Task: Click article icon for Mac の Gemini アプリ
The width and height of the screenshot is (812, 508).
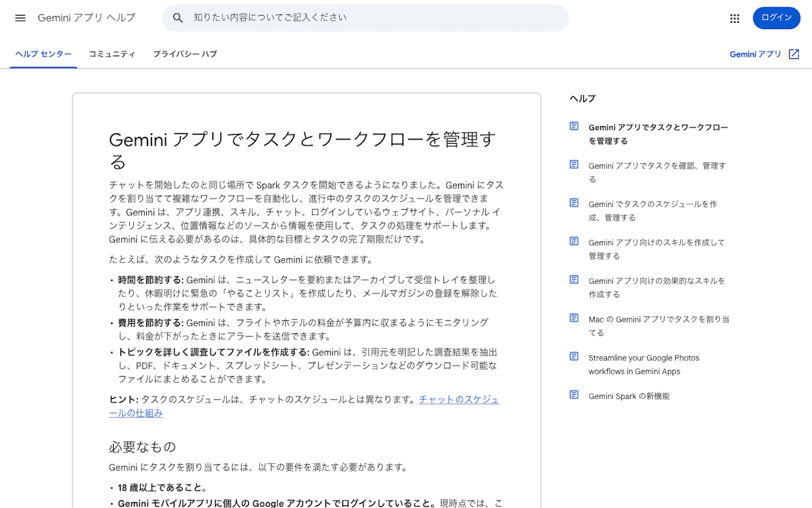Action: [x=574, y=318]
